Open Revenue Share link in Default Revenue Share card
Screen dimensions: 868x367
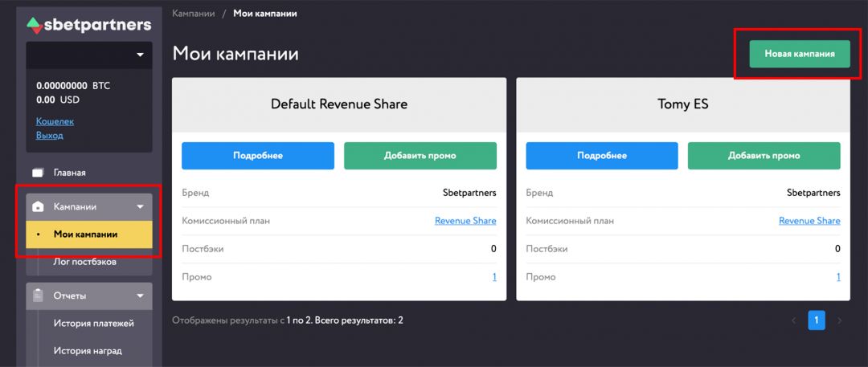coord(465,221)
